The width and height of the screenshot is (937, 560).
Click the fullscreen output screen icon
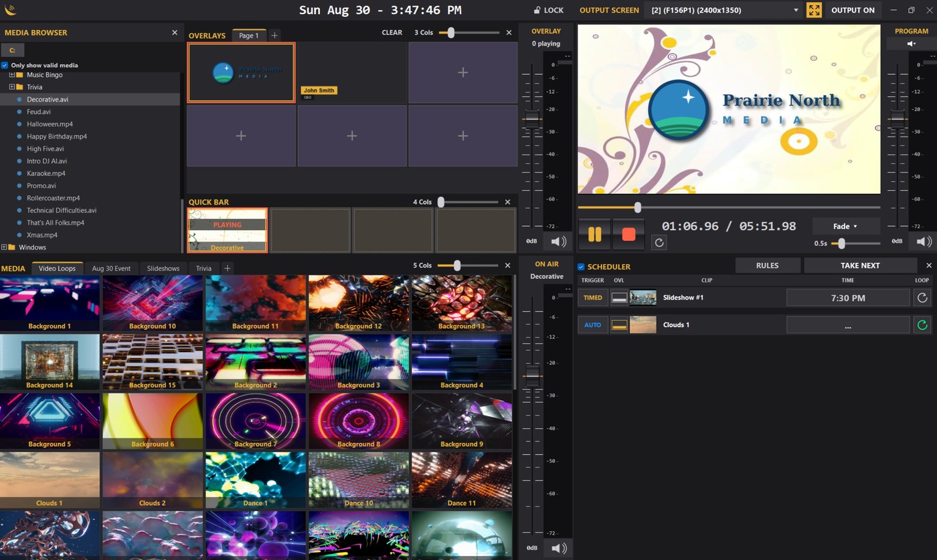point(814,10)
